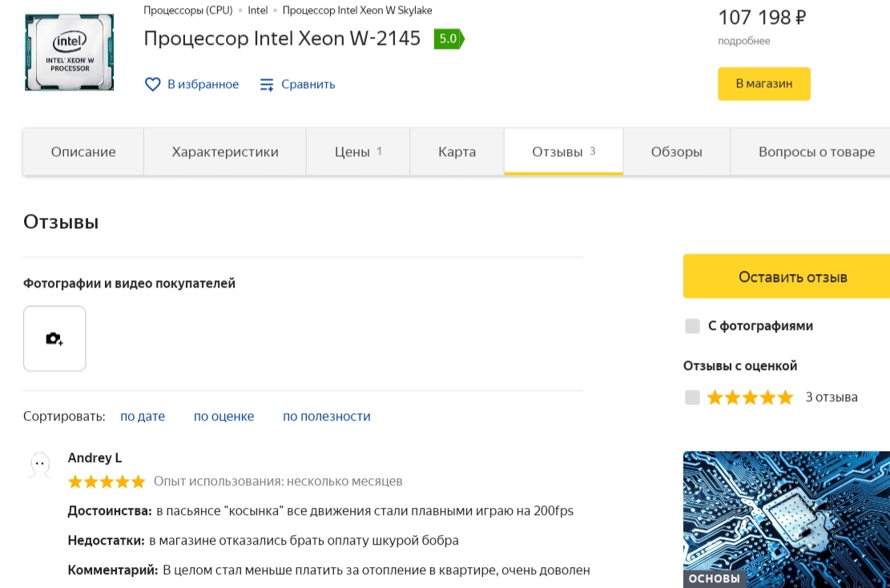Image resolution: width=890 pixels, height=588 pixels.
Task: Click the "В магазин" button
Action: click(x=763, y=84)
